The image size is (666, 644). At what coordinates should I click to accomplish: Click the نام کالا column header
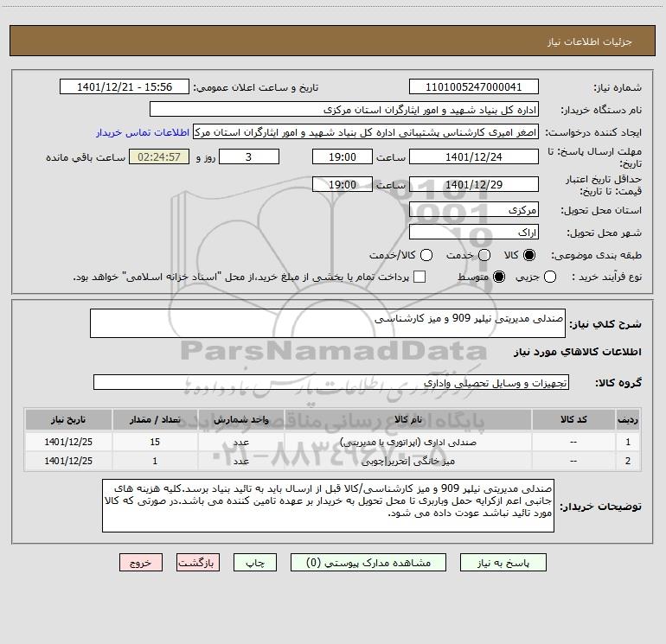pyautogui.click(x=407, y=420)
